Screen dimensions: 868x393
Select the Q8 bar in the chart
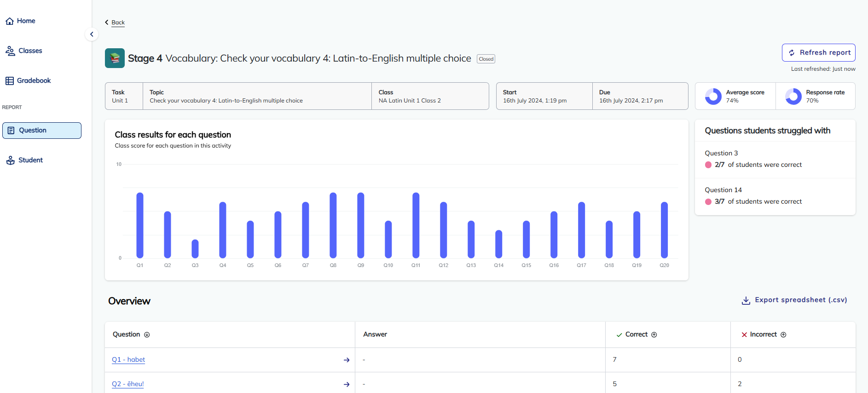coord(333,225)
